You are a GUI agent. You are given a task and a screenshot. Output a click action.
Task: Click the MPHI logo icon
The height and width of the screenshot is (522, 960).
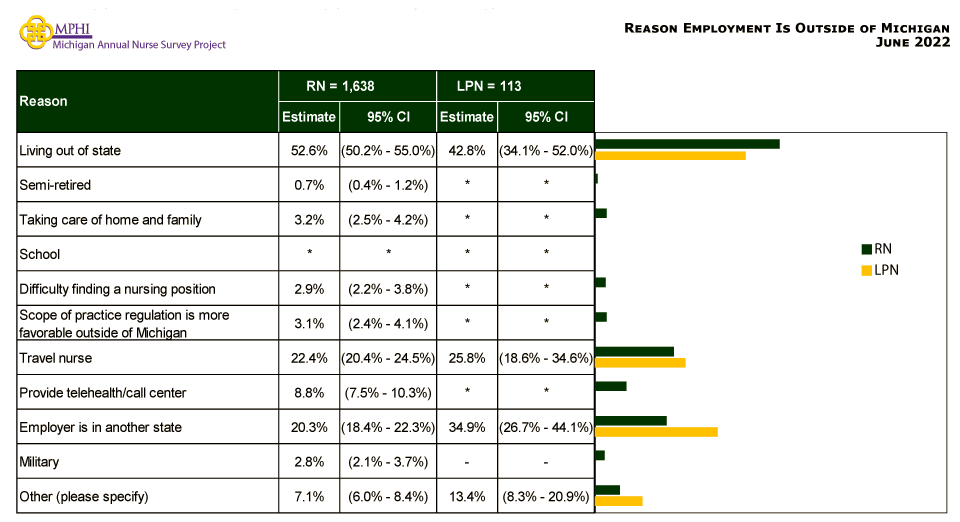tap(36, 32)
